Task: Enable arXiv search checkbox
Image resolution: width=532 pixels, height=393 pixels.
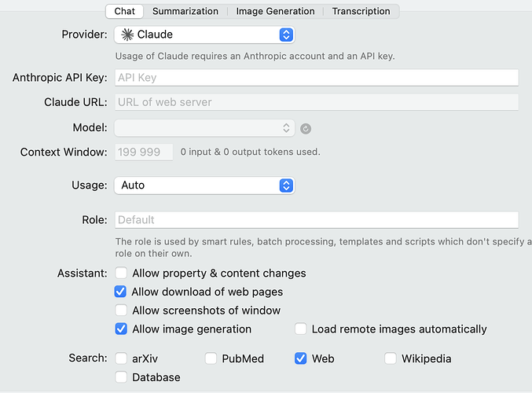Action: pos(121,358)
